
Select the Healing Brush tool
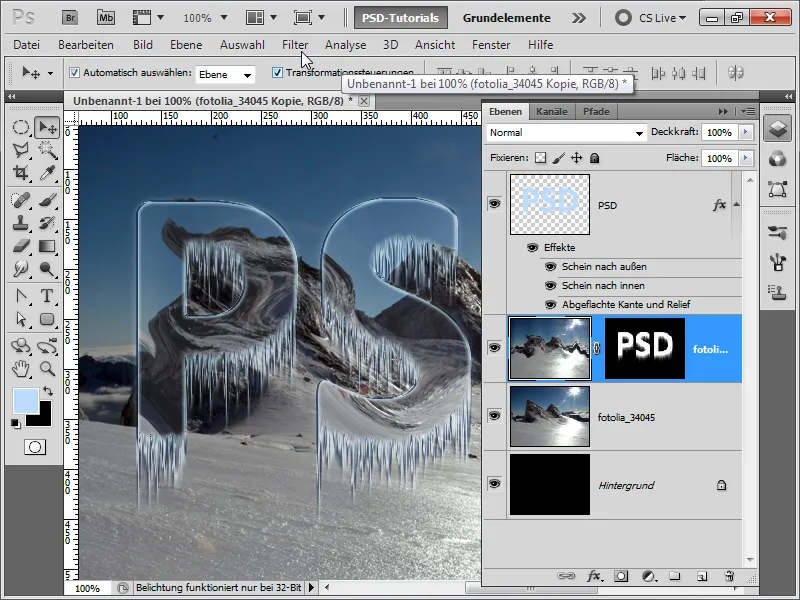(x=20, y=200)
